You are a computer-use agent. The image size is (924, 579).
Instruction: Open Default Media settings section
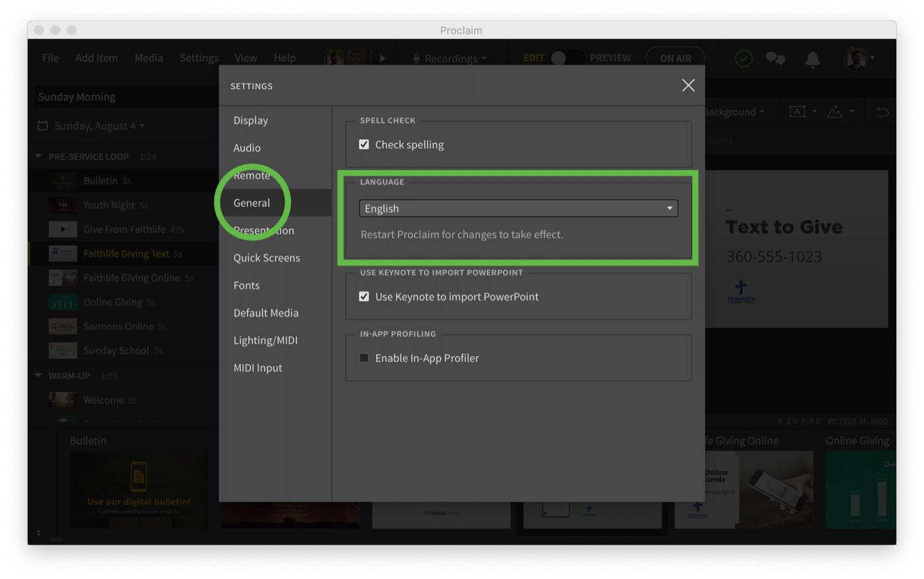[266, 313]
